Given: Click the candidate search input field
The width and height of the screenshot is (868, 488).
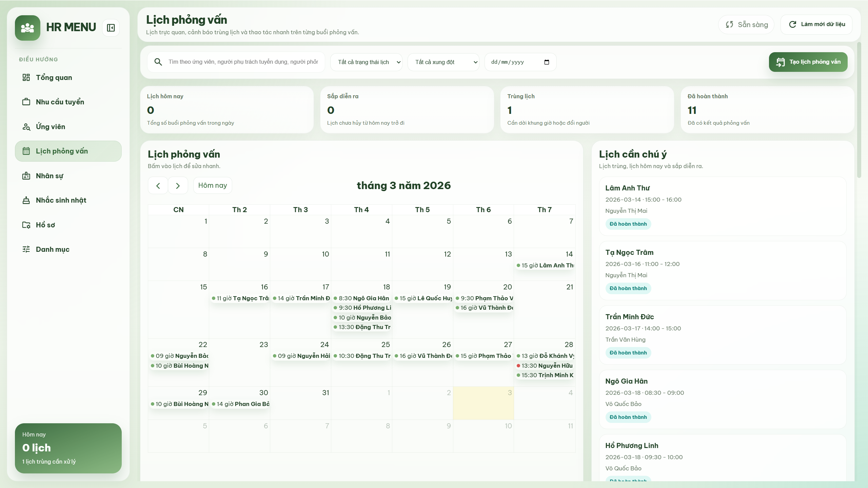Looking at the screenshot, I should [x=244, y=62].
